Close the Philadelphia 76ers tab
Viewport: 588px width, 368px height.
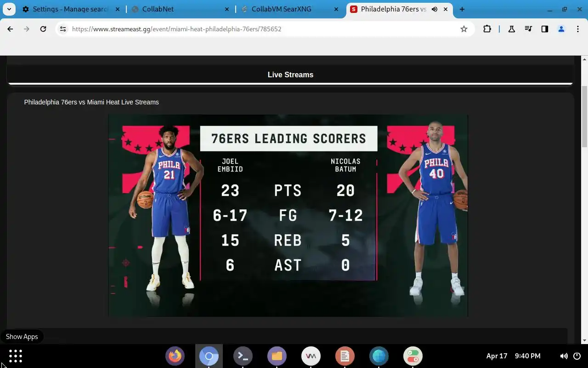[446, 9]
